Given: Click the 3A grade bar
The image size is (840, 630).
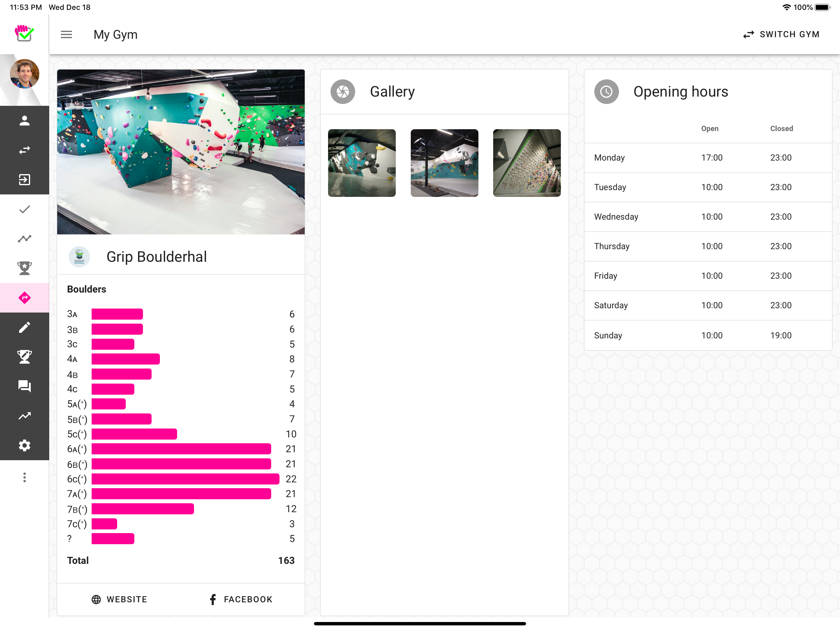Looking at the screenshot, I should tap(117, 314).
